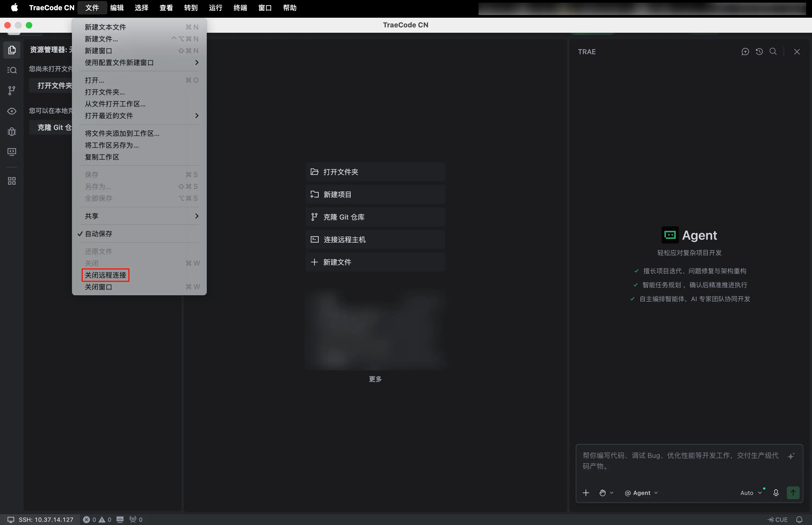Send message with green arrow button
The height and width of the screenshot is (525, 812).
(793, 493)
